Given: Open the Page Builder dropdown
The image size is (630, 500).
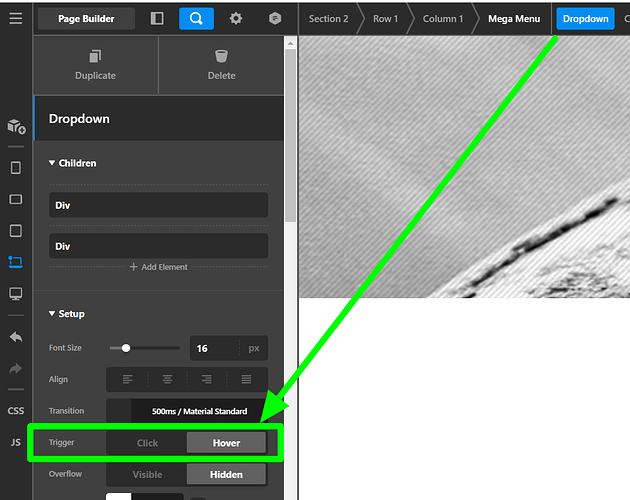Looking at the screenshot, I should coord(86,18).
